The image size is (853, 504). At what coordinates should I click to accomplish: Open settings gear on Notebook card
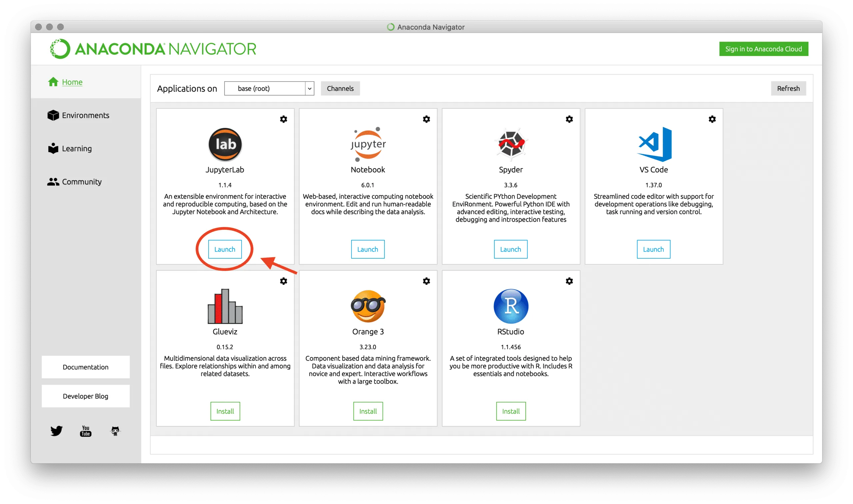click(426, 119)
